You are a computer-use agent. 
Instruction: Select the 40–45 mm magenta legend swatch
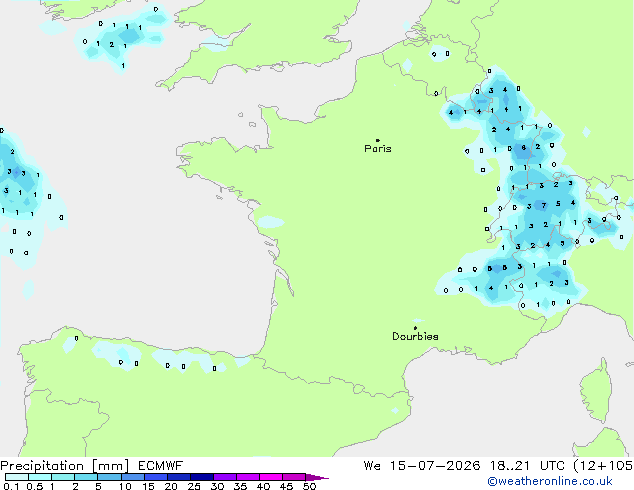click(271, 477)
